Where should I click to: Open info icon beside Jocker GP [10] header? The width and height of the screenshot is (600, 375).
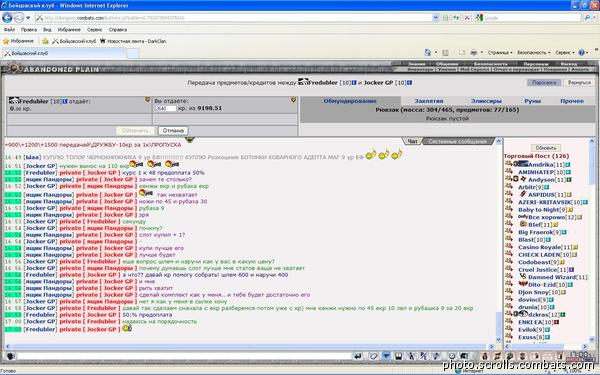coord(410,83)
